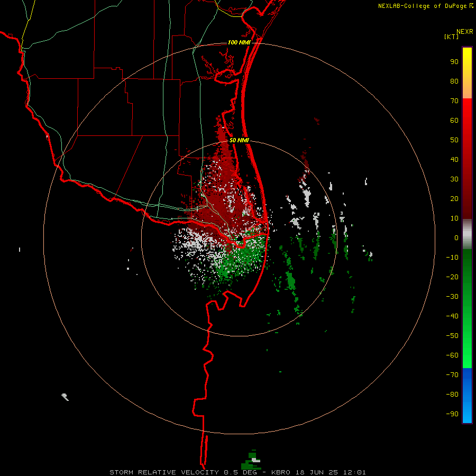Screen dimensions: 476x476
Task: Click the 0 value on the velocity scale
Action: coord(456,238)
